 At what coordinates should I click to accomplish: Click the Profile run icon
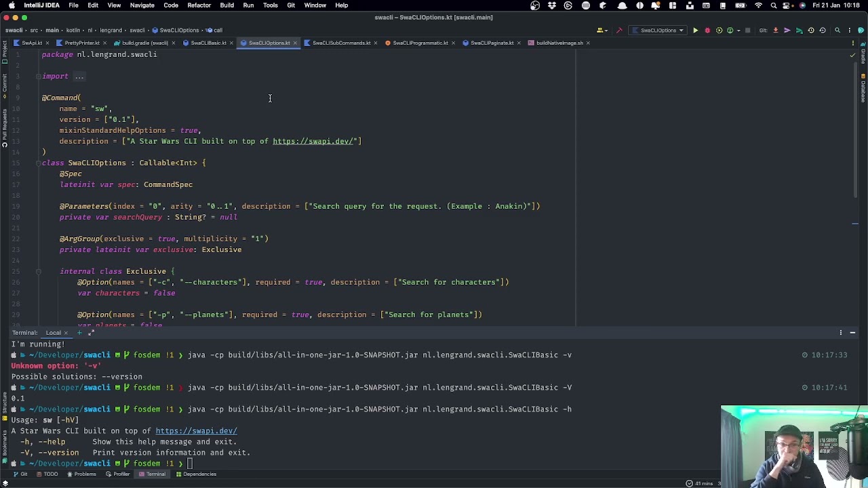pos(730,30)
